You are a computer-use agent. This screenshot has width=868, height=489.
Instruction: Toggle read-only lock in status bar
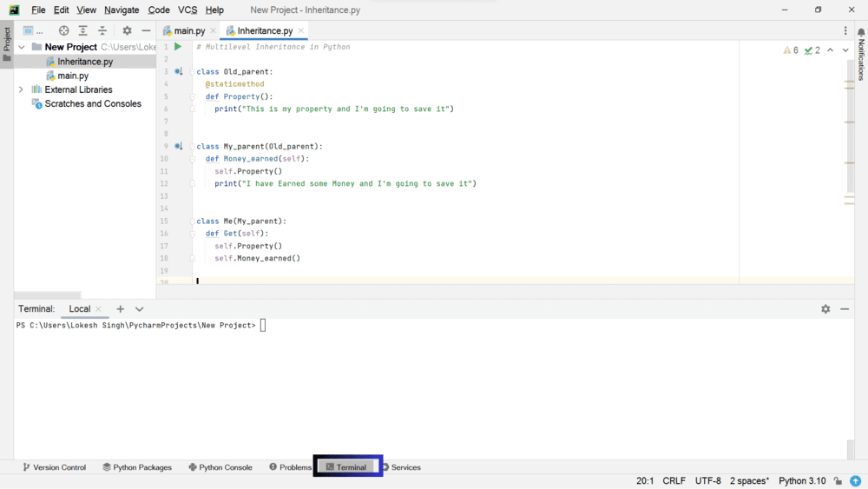[x=838, y=481]
